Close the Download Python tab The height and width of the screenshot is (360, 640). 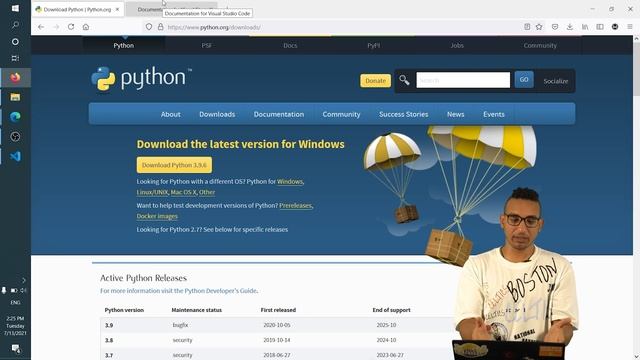coord(117,9)
